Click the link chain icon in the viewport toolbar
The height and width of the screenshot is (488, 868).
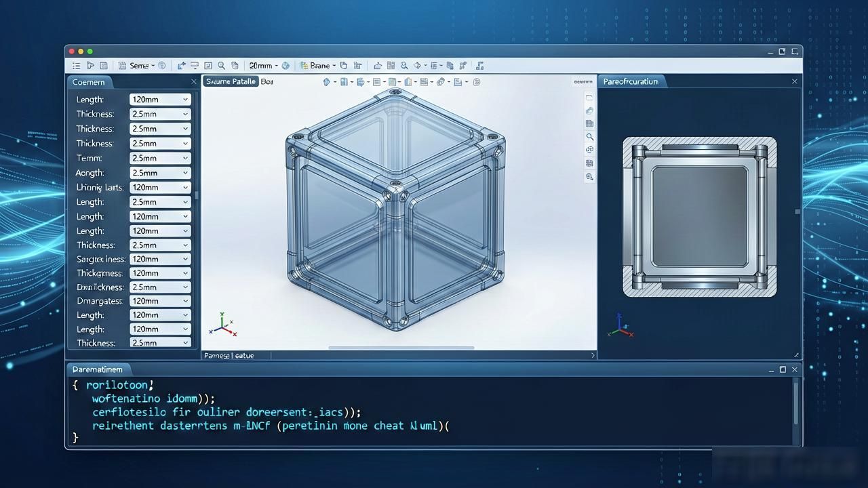pyautogui.click(x=440, y=82)
